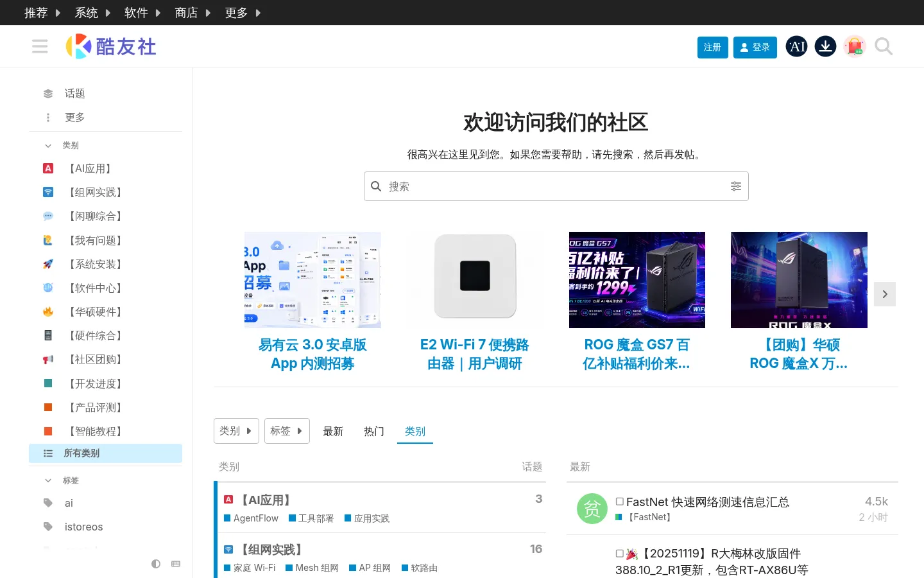Open the 类别 filter dropdown button

[x=236, y=431]
